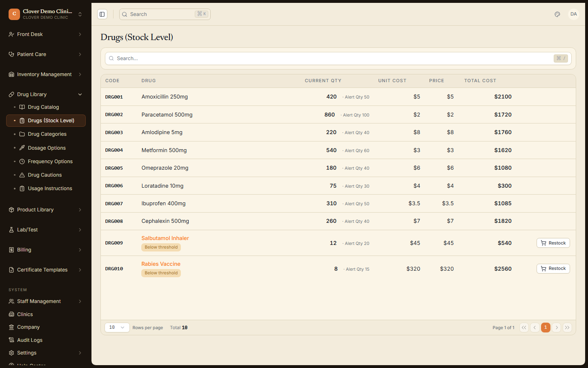The image size is (588, 368).
Task: Click the Drug Catalog book icon
Action: pos(22,107)
